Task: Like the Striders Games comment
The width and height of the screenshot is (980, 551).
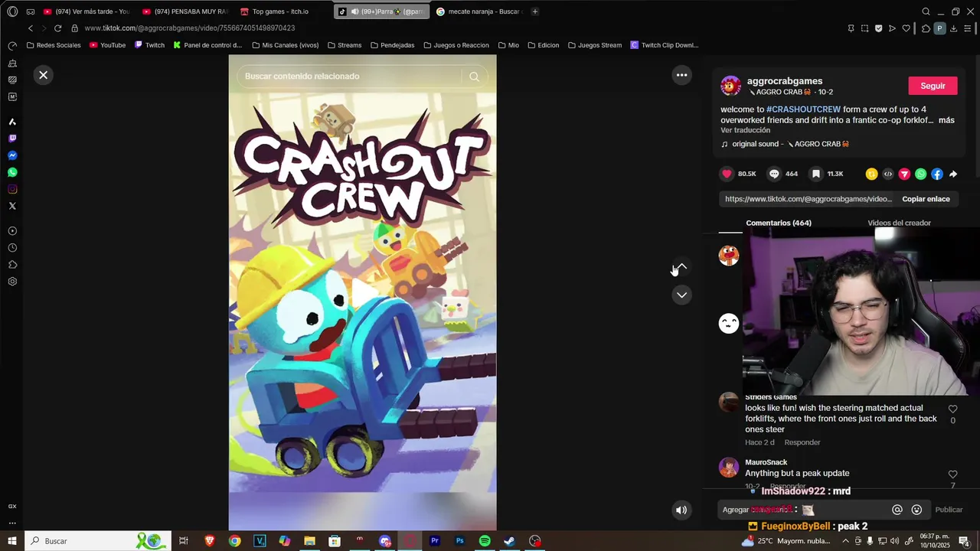Action: pyautogui.click(x=952, y=409)
